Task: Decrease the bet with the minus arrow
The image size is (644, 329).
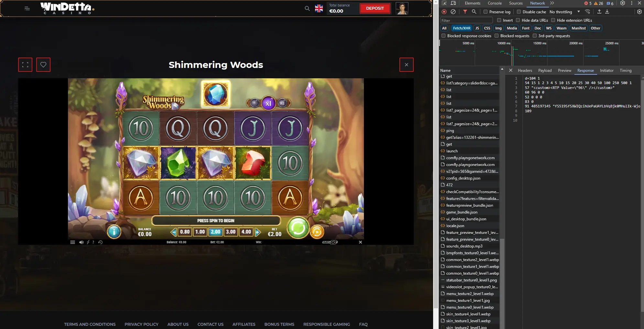Action: coord(174,232)
